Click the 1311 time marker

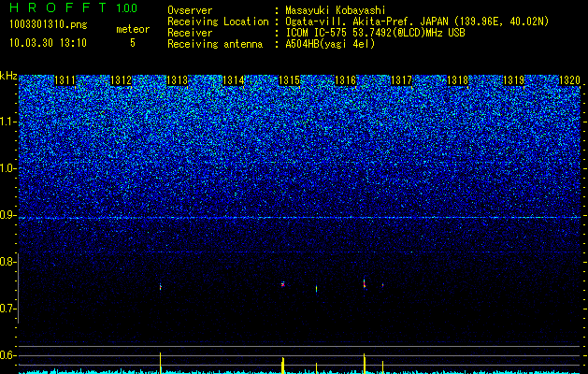[65, 80]
